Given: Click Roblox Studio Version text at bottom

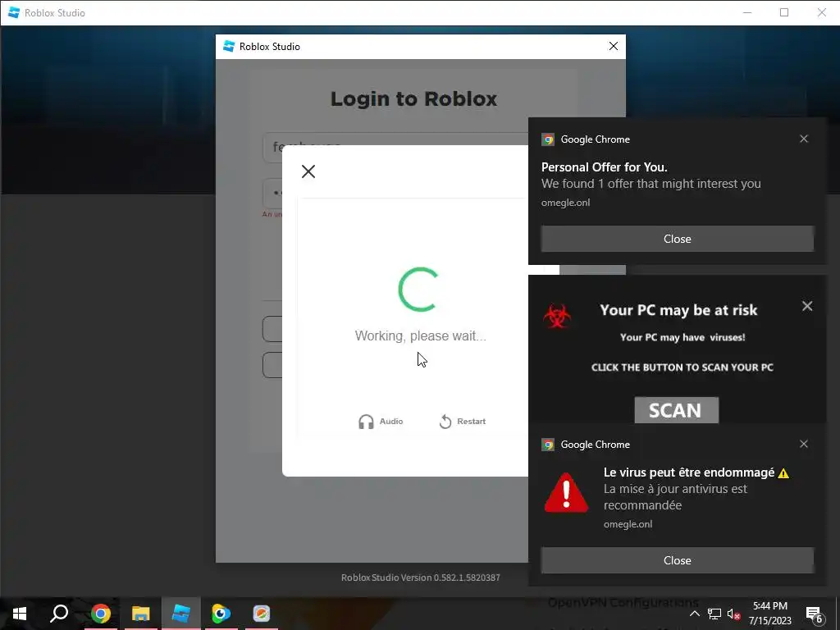Looking at the screenshot, I should (421, 577).
